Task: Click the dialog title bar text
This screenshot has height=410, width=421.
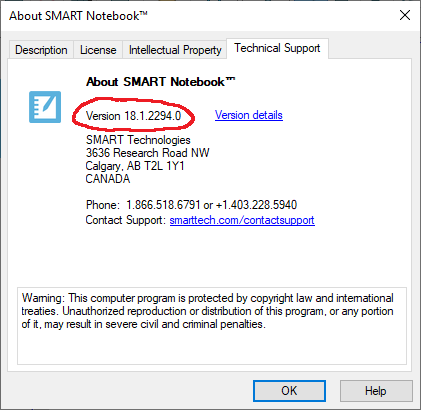Action: pos(78,16)
